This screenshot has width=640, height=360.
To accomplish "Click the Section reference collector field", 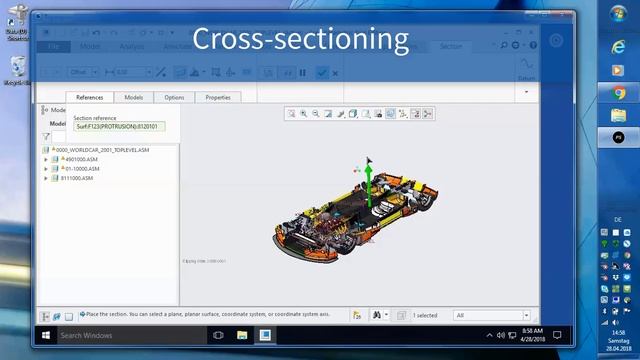I will (x=119, y=127).
